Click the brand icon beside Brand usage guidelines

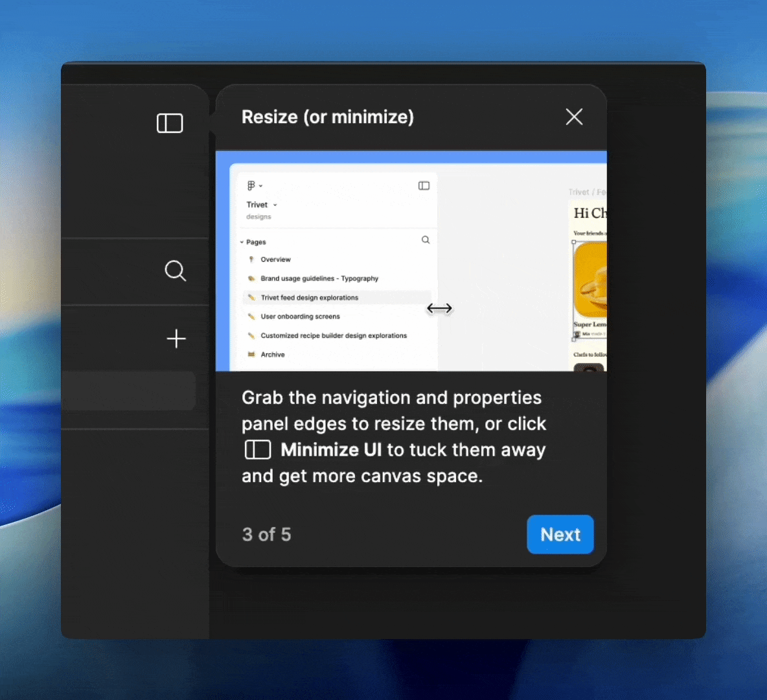(251, 278)
